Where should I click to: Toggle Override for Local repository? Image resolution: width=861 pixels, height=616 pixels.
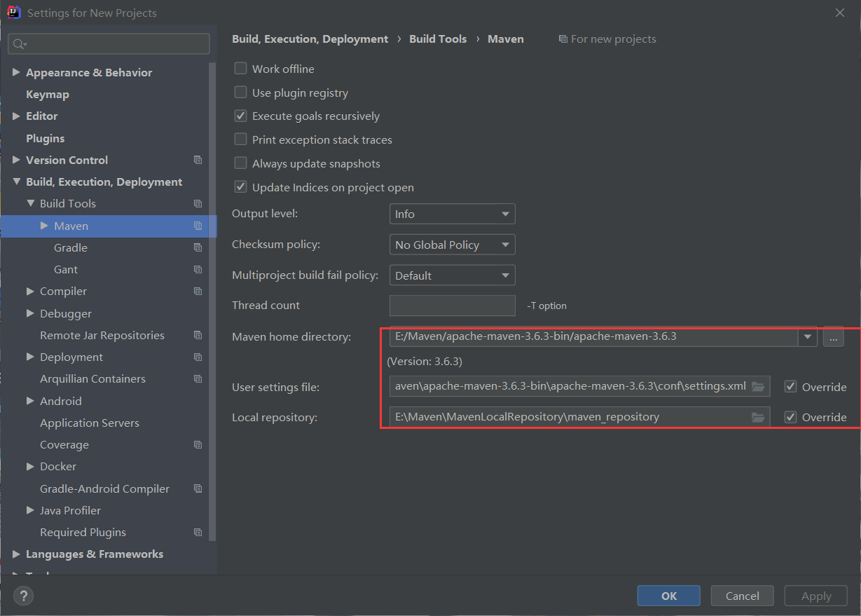click(791, 417)
